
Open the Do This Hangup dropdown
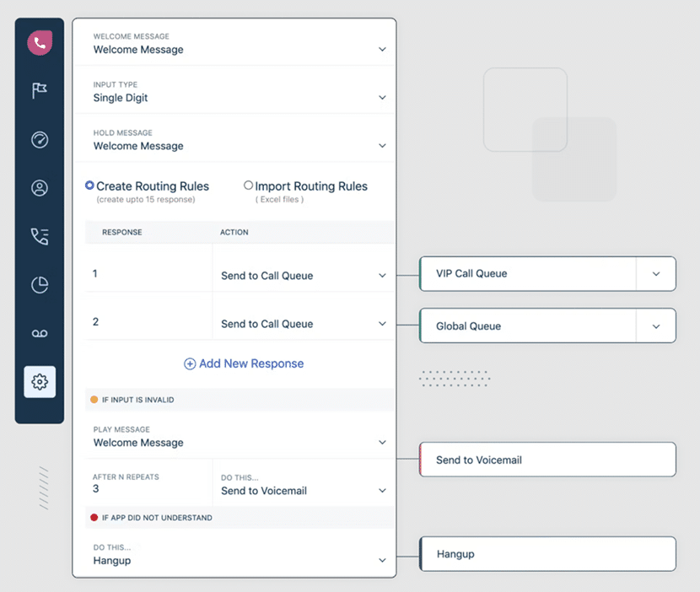382,561
